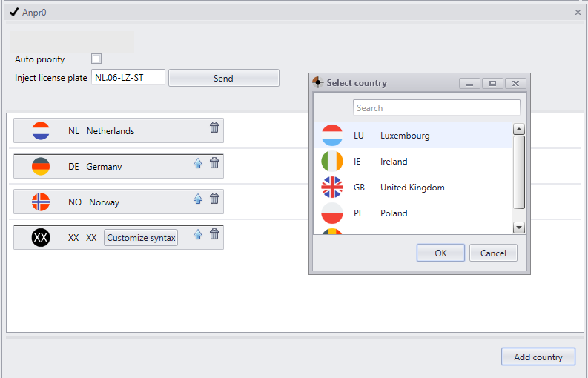Click the country list scroll up arrow
This screenshot has height=378, width=588.
(518, 130)
